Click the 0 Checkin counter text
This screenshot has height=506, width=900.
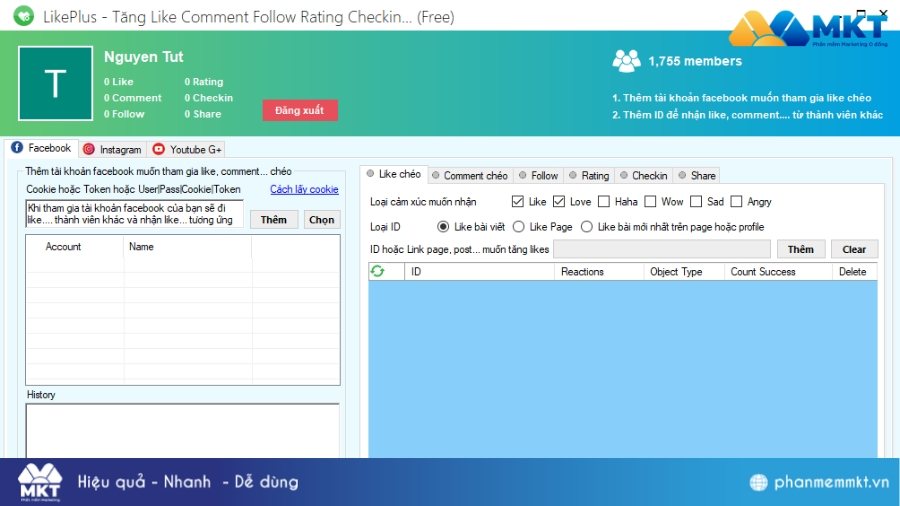[x=208, y=98]
